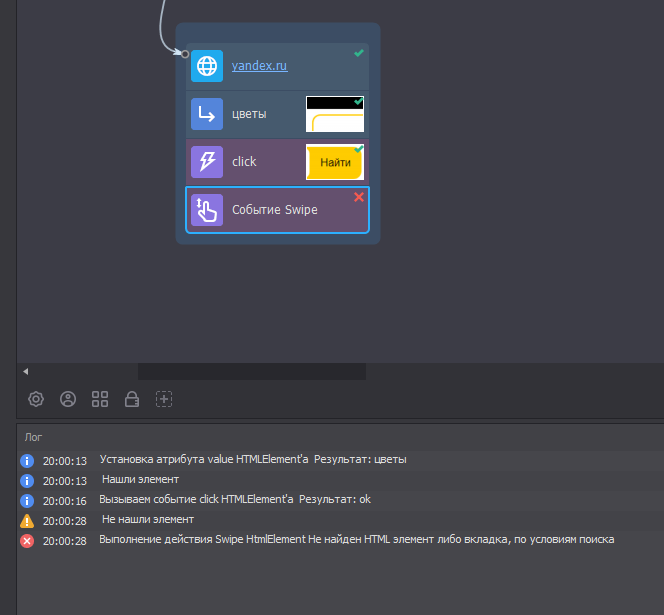The height and width of the screenshot is (615, 664).
Task: Open the Найти button thumbnail
Action: 335,162
